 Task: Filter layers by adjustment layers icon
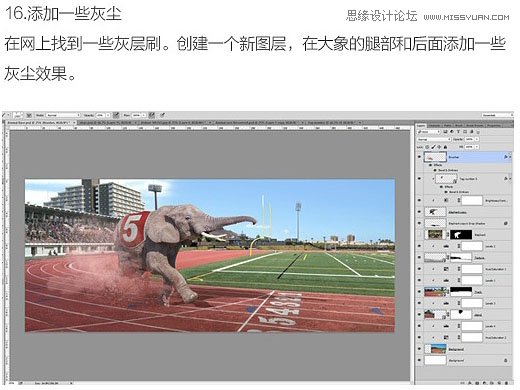[452, 132]
